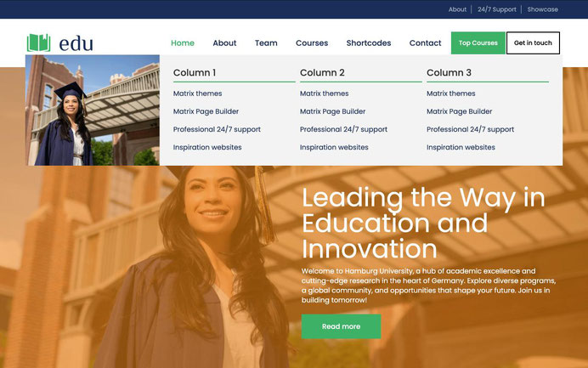This screenshot has width=588, height=368.
Task: Open the Team menu item
Action: tap(266, 43)
